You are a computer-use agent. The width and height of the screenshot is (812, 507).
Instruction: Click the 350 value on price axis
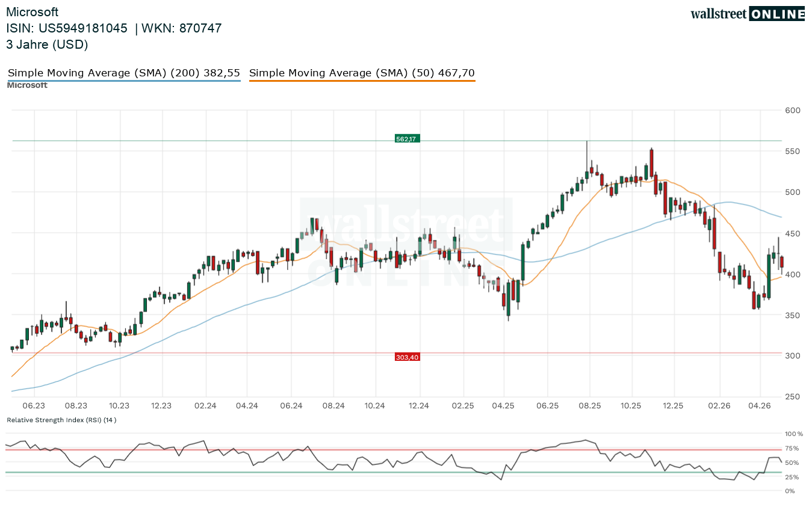pyautogui.click(x=793, y=315)
